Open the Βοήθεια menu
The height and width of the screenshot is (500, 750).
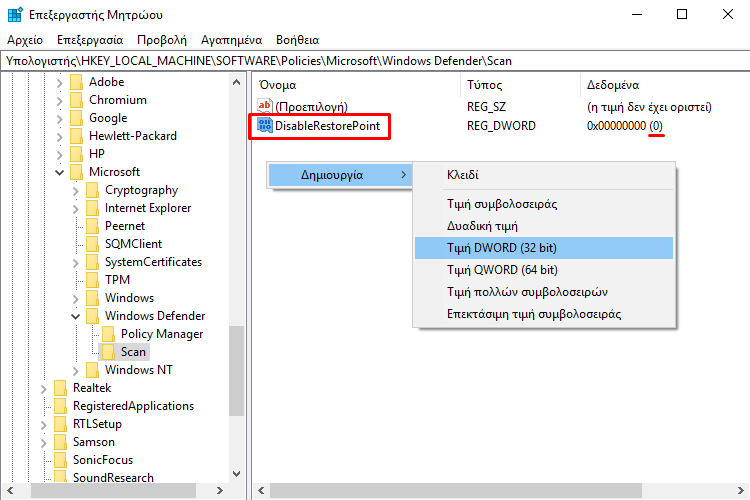(298, 40)
